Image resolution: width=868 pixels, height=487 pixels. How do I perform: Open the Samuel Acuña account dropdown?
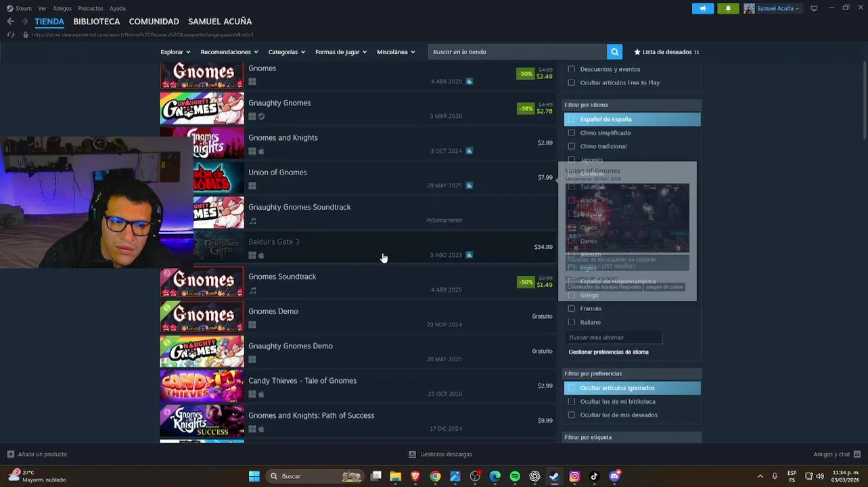pos(778,8)
